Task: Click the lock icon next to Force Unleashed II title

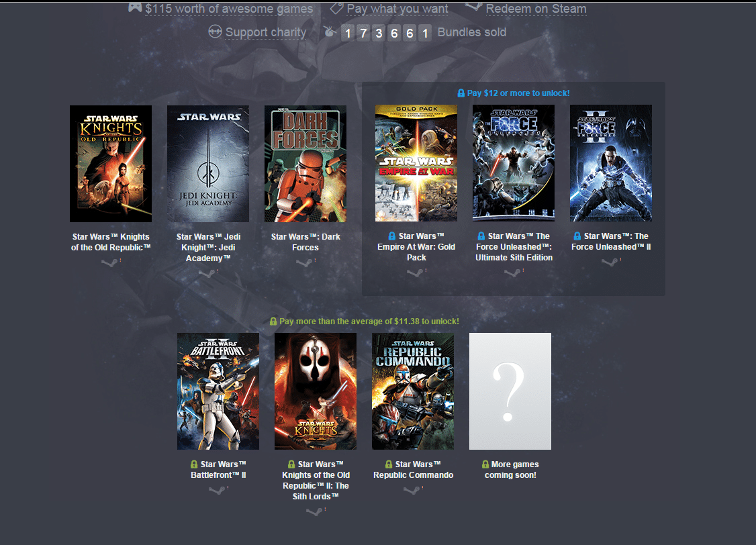Action: tap(577, 236)
